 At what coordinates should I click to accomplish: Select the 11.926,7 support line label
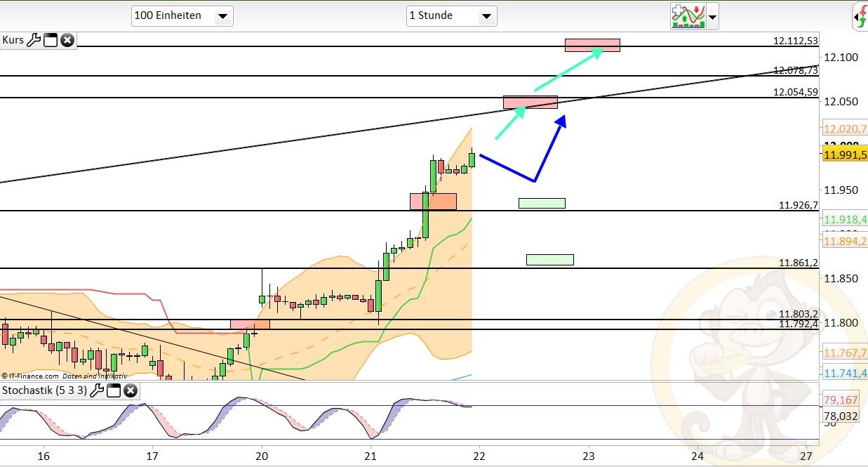[x=799, y=205]
